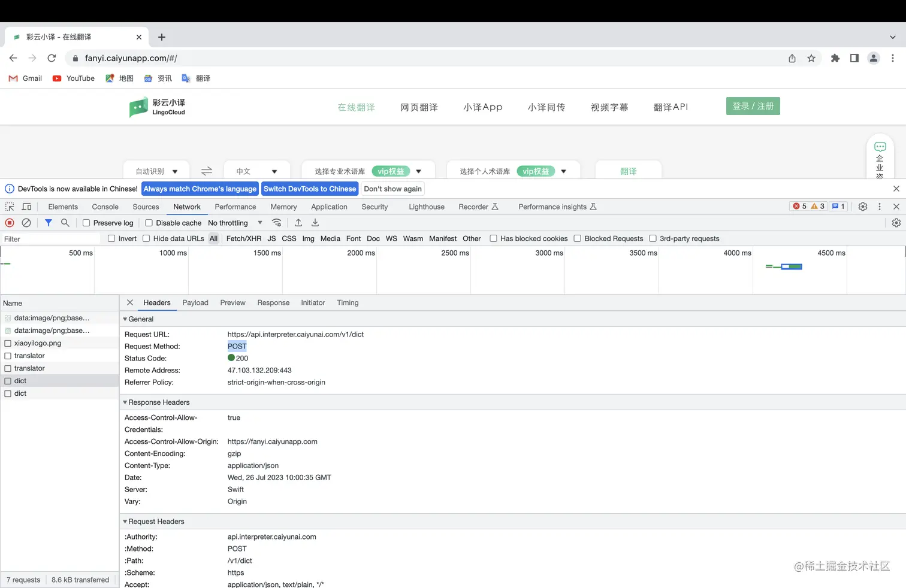Open DevTools more options menu
Image resolution: width=906 pixels, height=588 pixels.
[x=880, y=207]
